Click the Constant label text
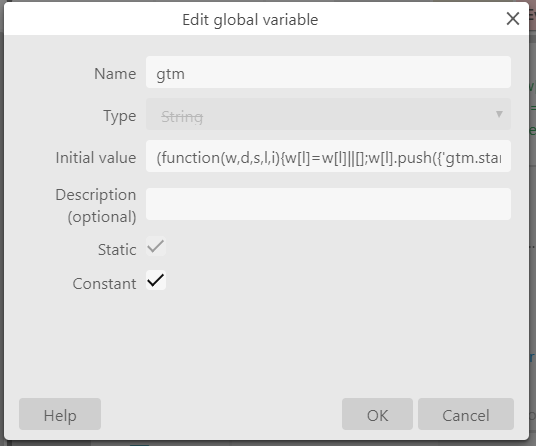 point(105,284)
